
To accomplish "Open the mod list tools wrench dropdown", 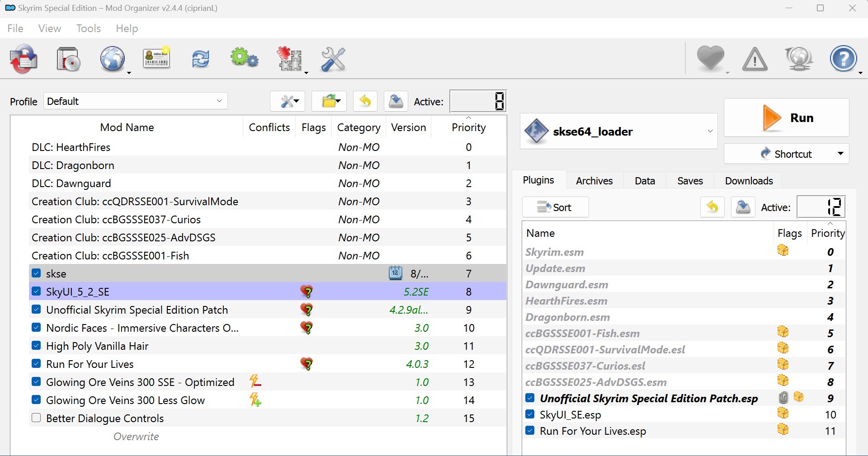I will click(288, 101).
